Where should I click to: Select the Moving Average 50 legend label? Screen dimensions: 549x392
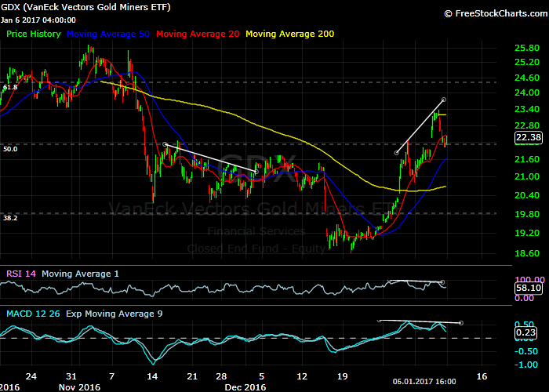point(108,34)
